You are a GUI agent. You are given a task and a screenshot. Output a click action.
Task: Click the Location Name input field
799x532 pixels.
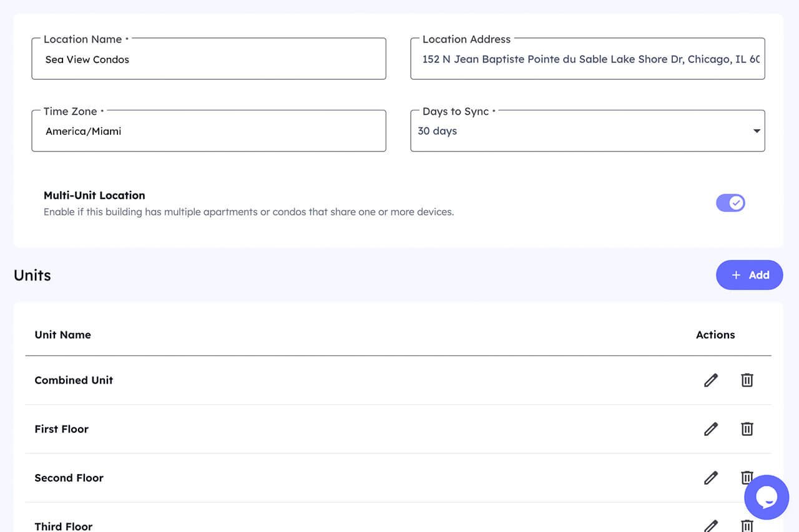pos(208,59)
